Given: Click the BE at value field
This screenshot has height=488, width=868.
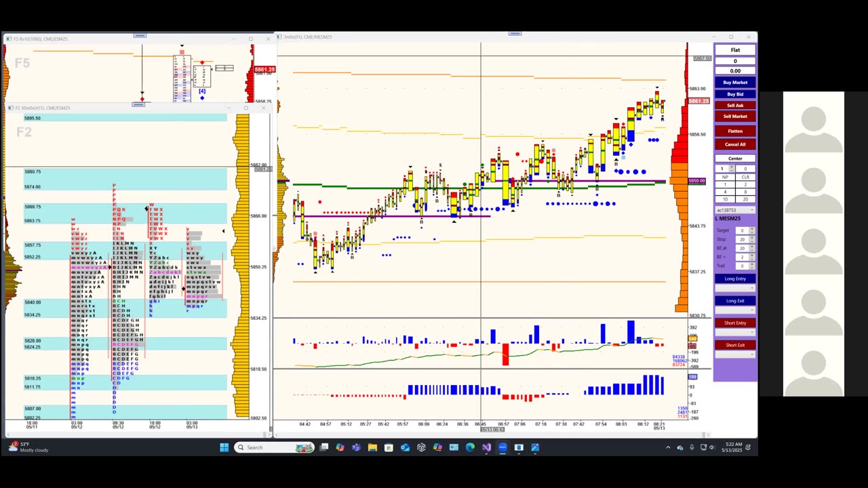Looking at the screenshot, I should [742, 248].
